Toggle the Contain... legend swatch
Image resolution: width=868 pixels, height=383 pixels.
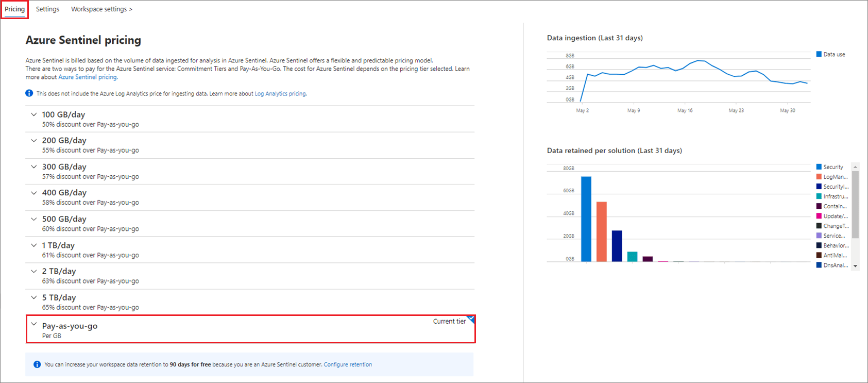click(819, 206)
